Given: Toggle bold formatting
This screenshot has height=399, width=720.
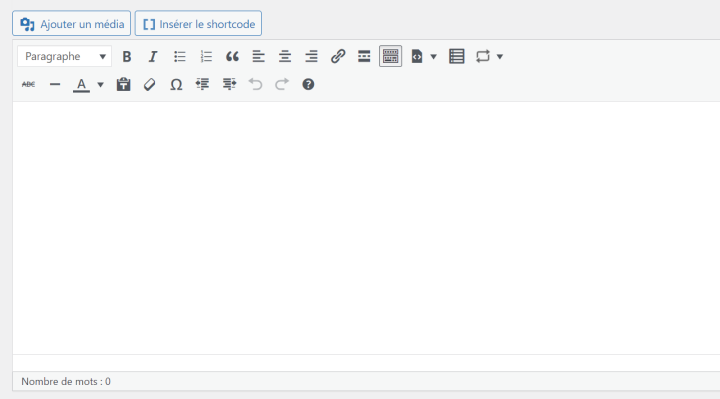Looking at the screenshot, I should [127, 56].
